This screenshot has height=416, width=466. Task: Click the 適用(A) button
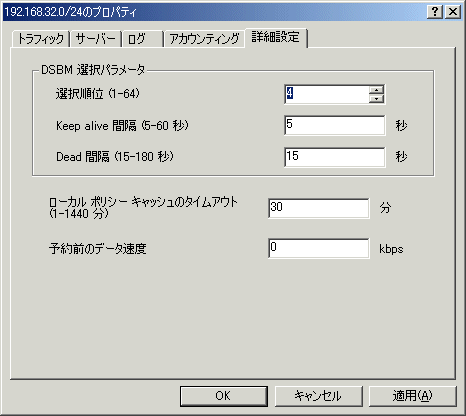[x=412, y=396]
